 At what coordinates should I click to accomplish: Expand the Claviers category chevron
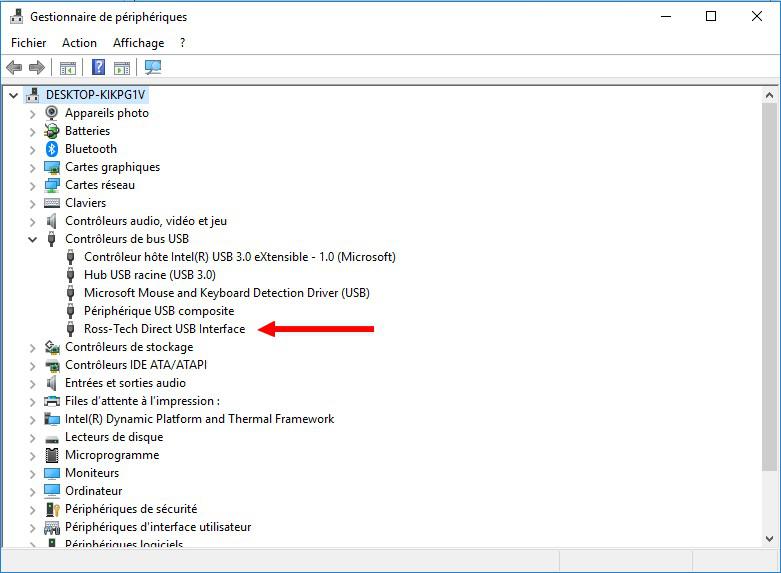(32, 204)
